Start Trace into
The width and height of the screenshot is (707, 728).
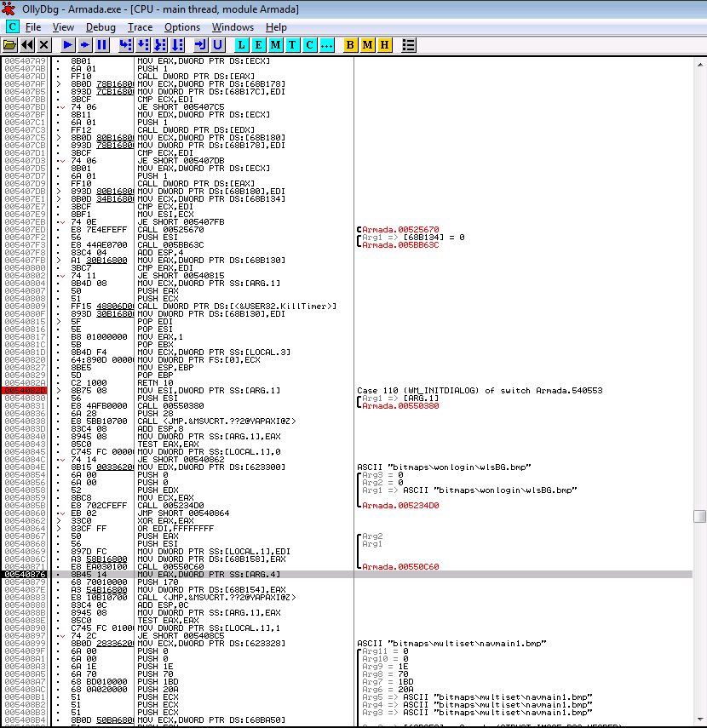click(160, 45)
